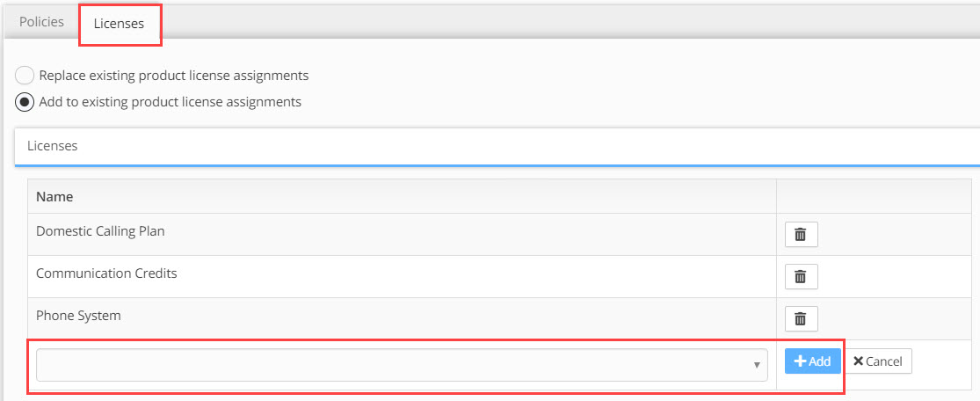This screenshot has width=980, height=401.
Task: Select the Phone System row text
Action: coord(78,316)
